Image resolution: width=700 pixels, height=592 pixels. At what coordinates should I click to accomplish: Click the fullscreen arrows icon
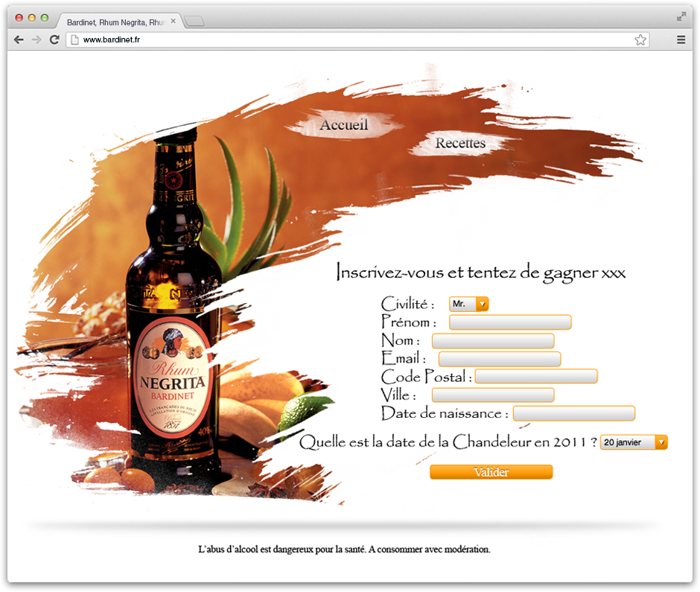681,16
